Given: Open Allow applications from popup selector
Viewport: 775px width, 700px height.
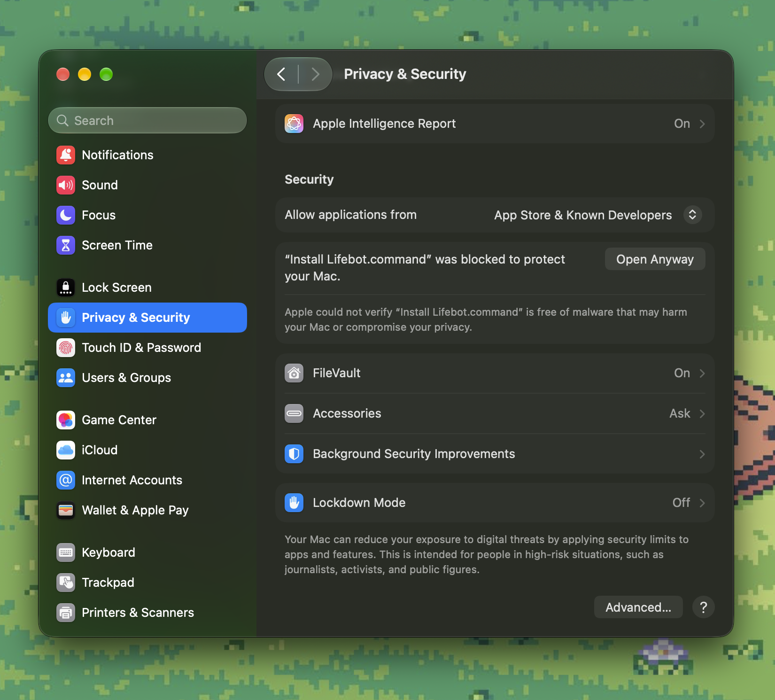Looking at the screenshot, I should [692, 215].
